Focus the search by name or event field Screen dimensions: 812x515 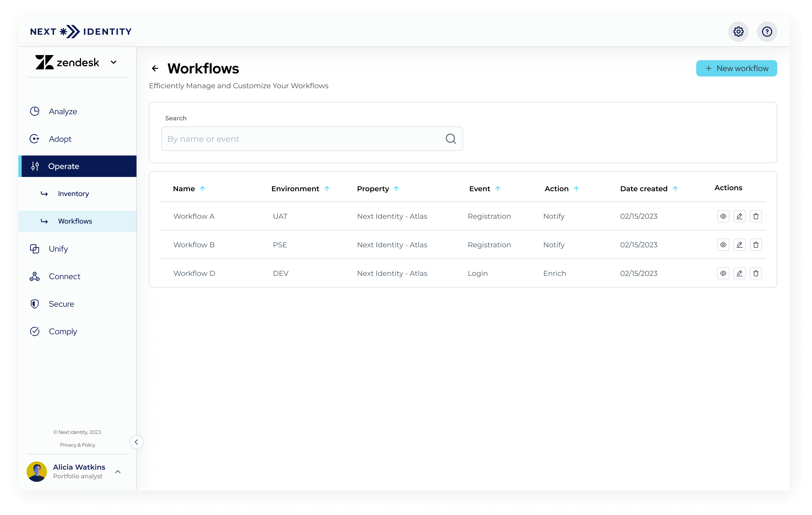tap(303, 139)
